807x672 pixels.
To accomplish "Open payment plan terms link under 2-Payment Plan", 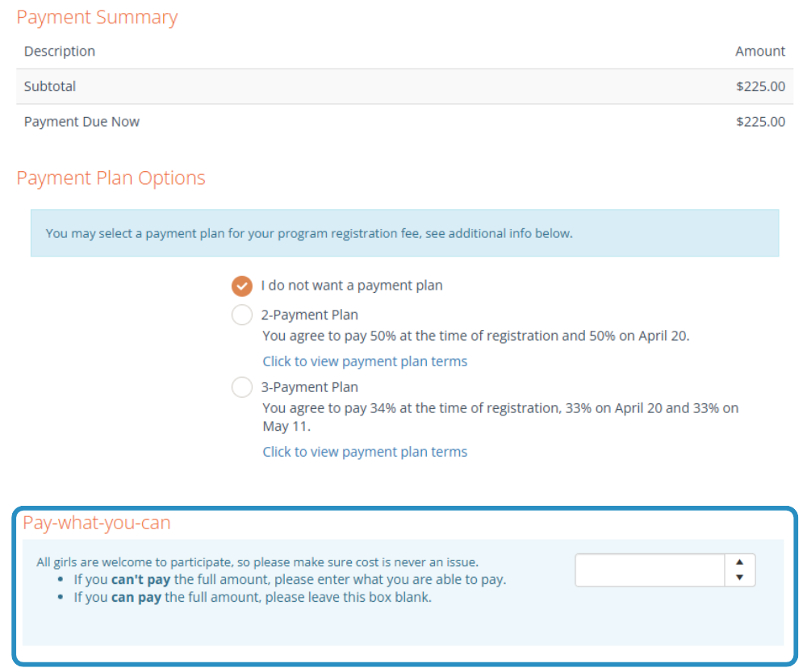I will 365,361.
